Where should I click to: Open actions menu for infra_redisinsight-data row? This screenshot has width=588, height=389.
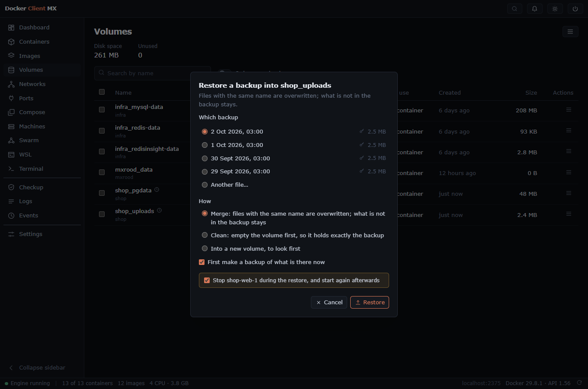[x=569, y=151]
